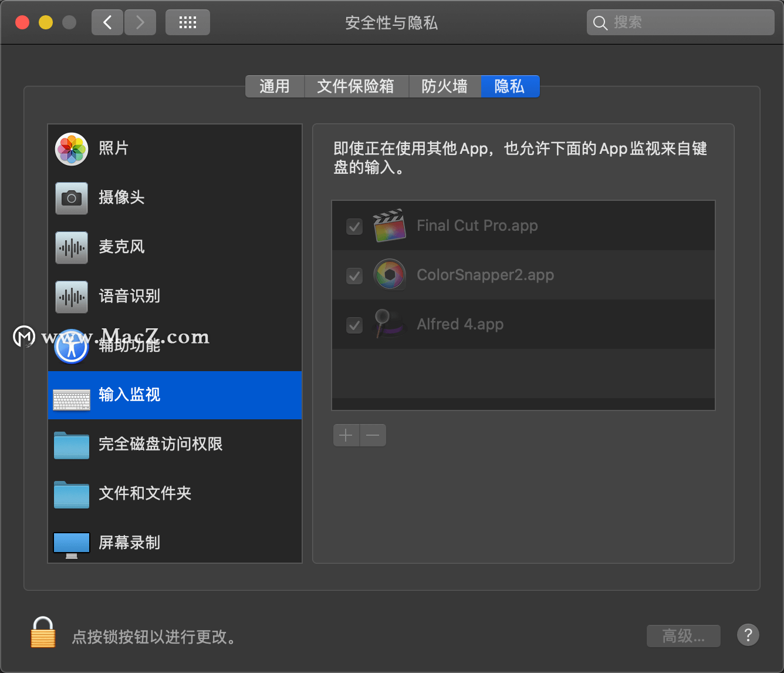Click the ColorSnapper2 color wheel icon
The width and height of the screenshot is (784, 673).
click(390, 275)
